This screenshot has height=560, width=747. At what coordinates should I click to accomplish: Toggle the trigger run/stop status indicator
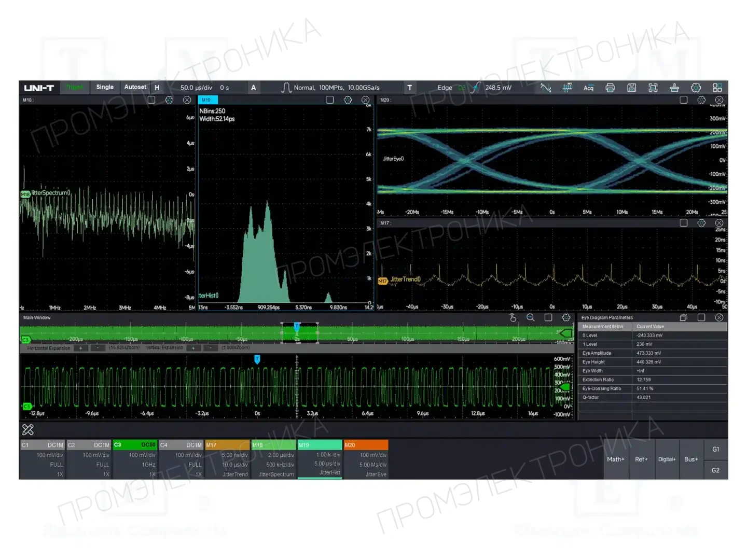tap(75, 87)
